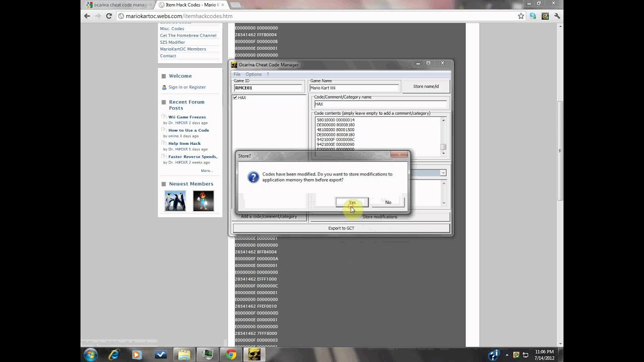
Task: Click Sign In or Register link
Action: coord(187,87)
